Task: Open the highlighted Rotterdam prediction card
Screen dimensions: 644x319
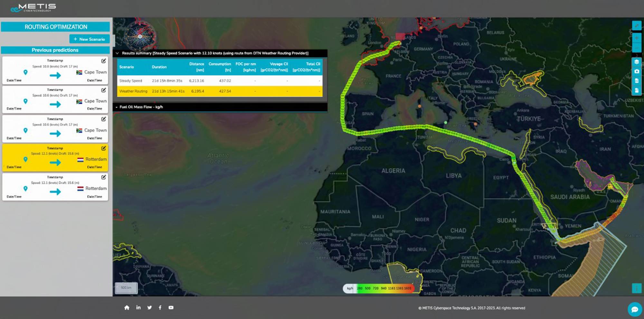Action: pyautogui.click(x=55, y=158)
